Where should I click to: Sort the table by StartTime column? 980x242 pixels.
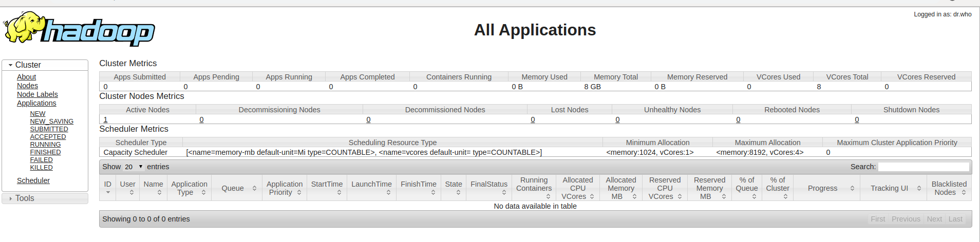[x=327, y=188]
